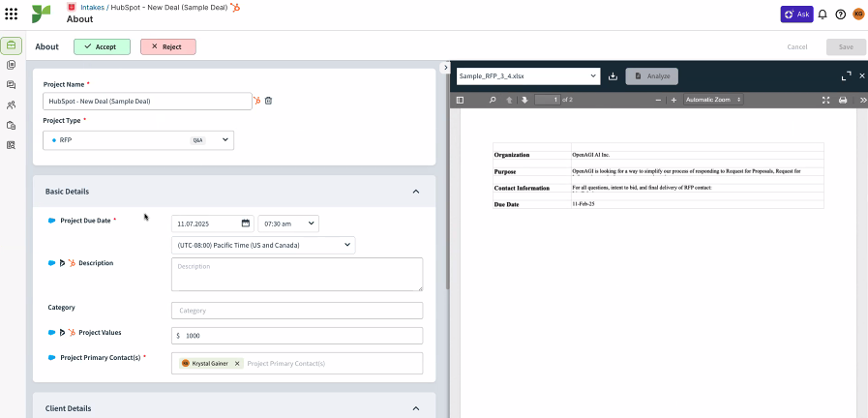The width and height of the screenshot is (868, 418).
Task: Click the Category input field
Action: pyautogui.click(x=297, y=311)
